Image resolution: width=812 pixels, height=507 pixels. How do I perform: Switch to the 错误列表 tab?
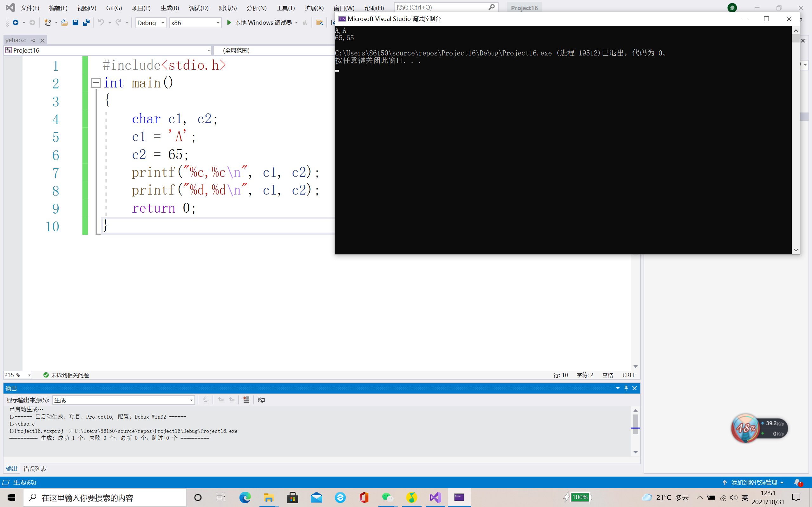click(x=35, y=468)
